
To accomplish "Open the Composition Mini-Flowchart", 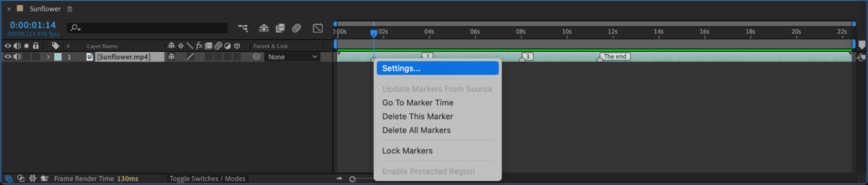I will [x=243, y=28].
